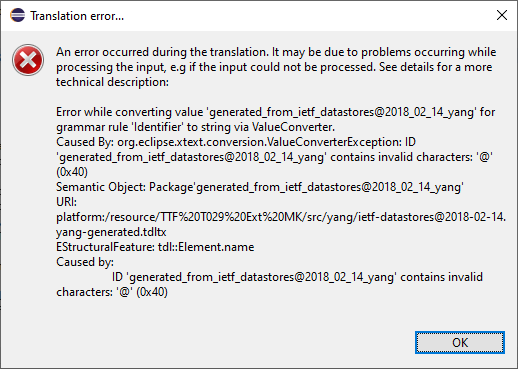Viewport: 521px width, 369px height.
Task: Click the 'URI:' label
Action: coord(66,202)
